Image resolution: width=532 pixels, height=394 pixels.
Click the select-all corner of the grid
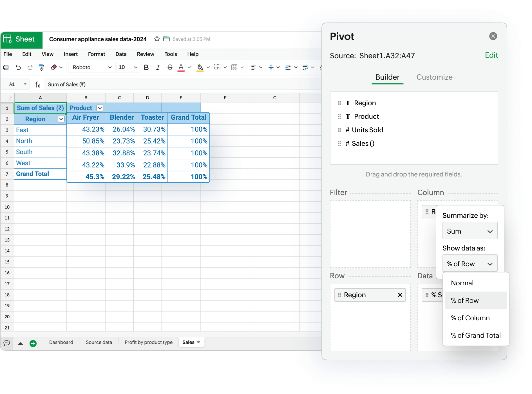[8, 98]
